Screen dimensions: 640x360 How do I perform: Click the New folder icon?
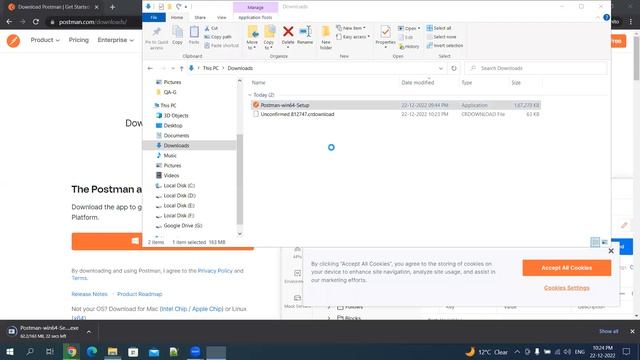(x=326, y=32)
